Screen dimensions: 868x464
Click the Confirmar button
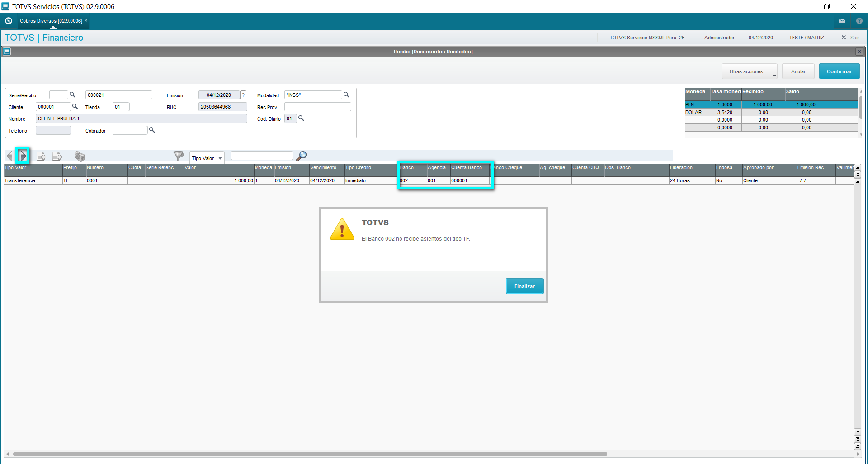coord(839,71)
